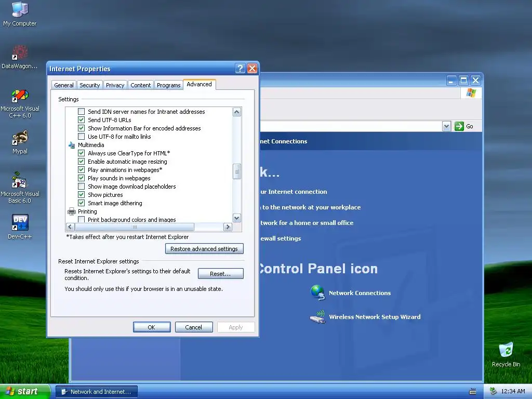
Task: Open Network Connections link in Control Panel
Action: click(360, 293)
